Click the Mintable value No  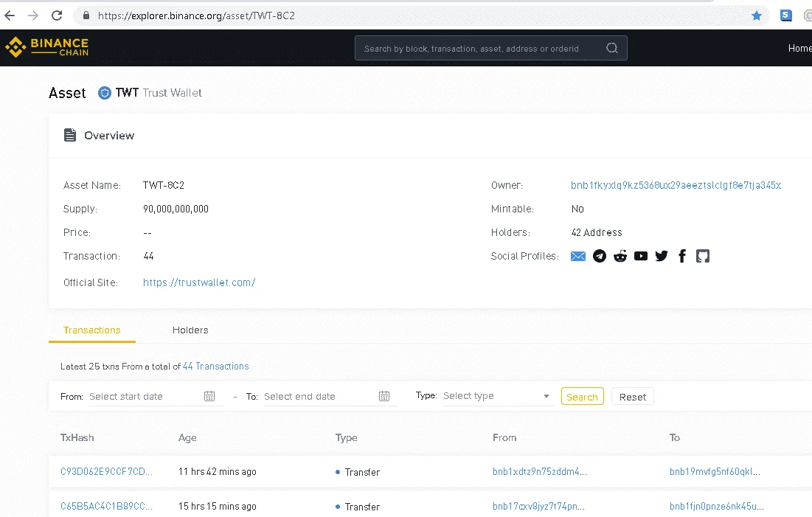click(577, 209)
